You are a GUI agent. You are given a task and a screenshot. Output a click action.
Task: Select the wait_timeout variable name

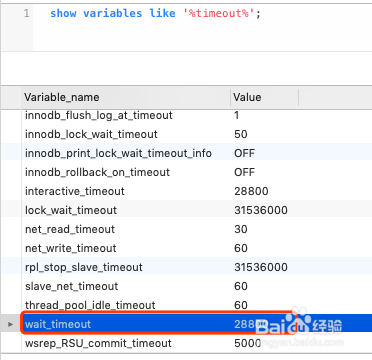coord(58,324)
